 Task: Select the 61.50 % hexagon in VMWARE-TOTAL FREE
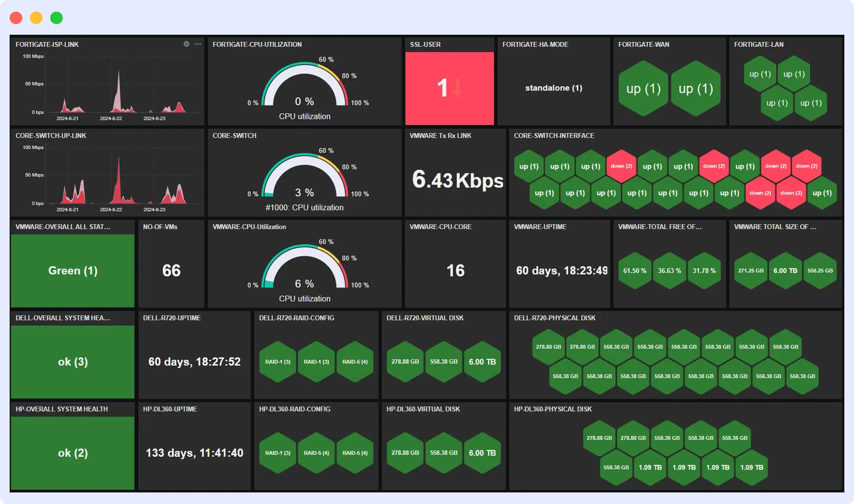coord(634,271)
